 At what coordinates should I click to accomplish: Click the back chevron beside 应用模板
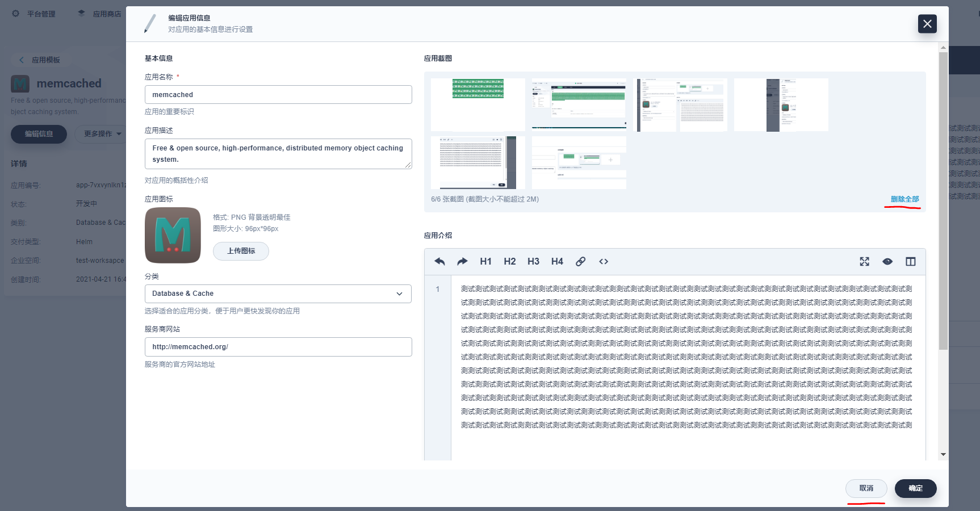click(22, 60)
